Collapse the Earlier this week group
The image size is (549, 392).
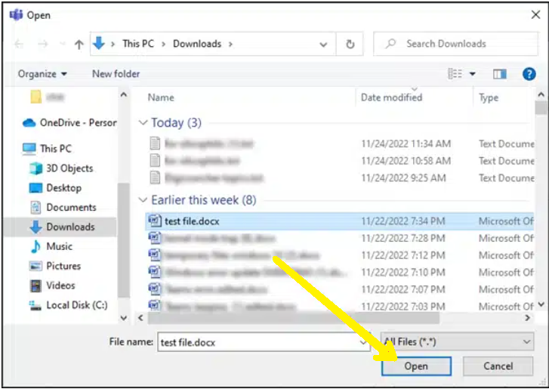[143, 200]
